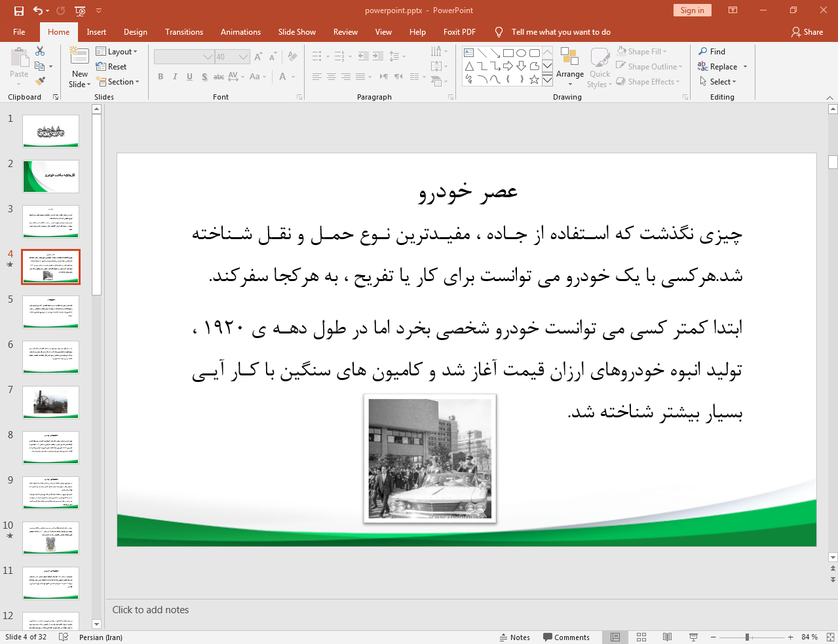Select slide 7 thumbnail
The height and width of the screenshot is (644, 838).
tap(51, 402)
